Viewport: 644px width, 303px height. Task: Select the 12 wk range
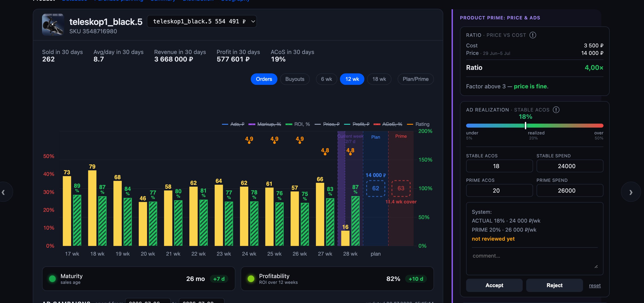352,79
